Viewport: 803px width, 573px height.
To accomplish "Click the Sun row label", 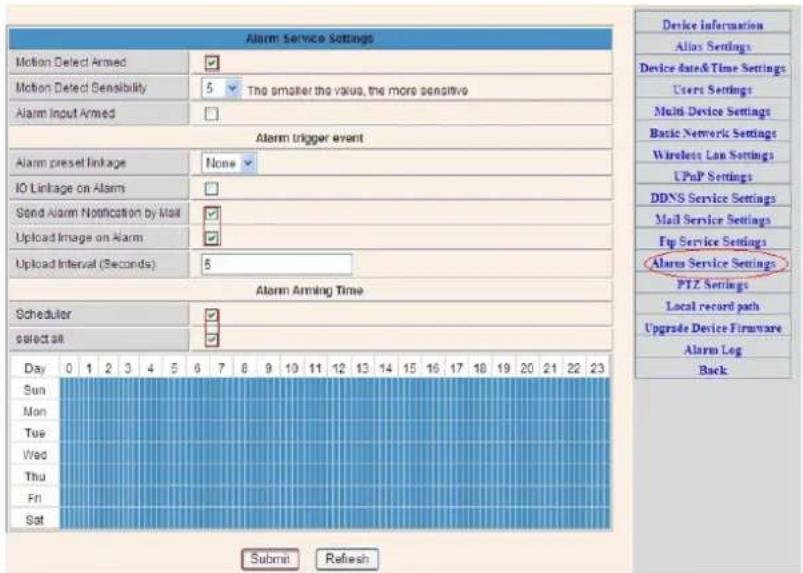I will [x=35, y=390].
